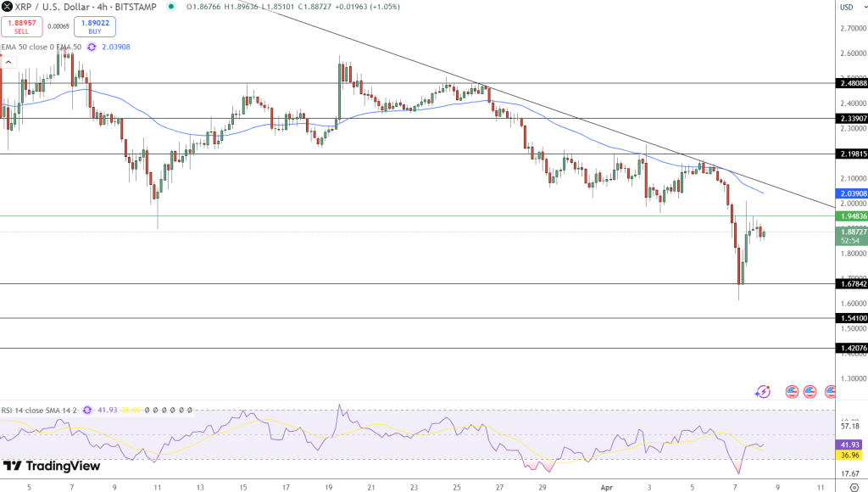
Task: Click the SELL 1.88957 button
Action: pos(21,26)
